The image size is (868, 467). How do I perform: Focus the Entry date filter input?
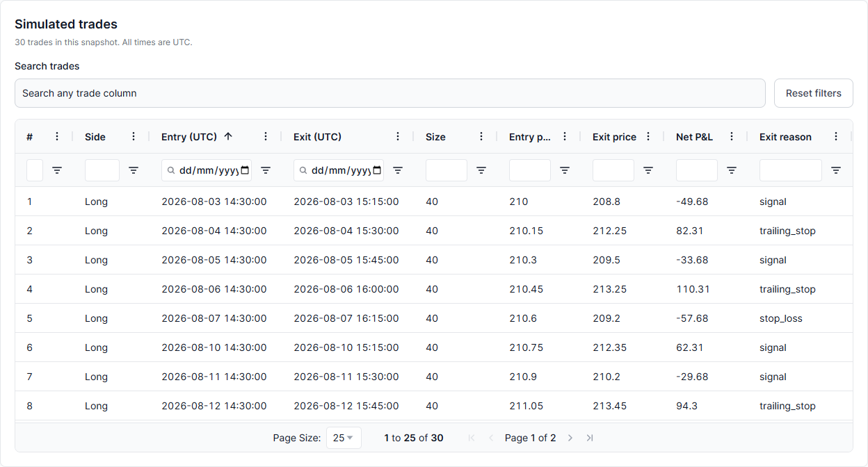(207, 170)
